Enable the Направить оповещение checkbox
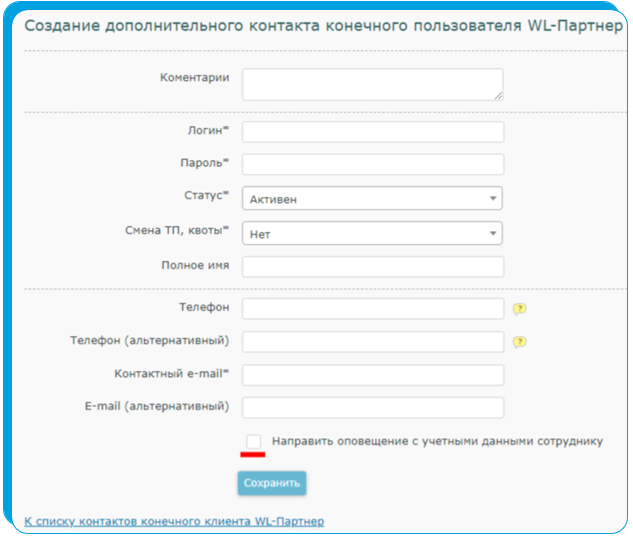This screenshot has width=633, height=539. pos(254,441)
